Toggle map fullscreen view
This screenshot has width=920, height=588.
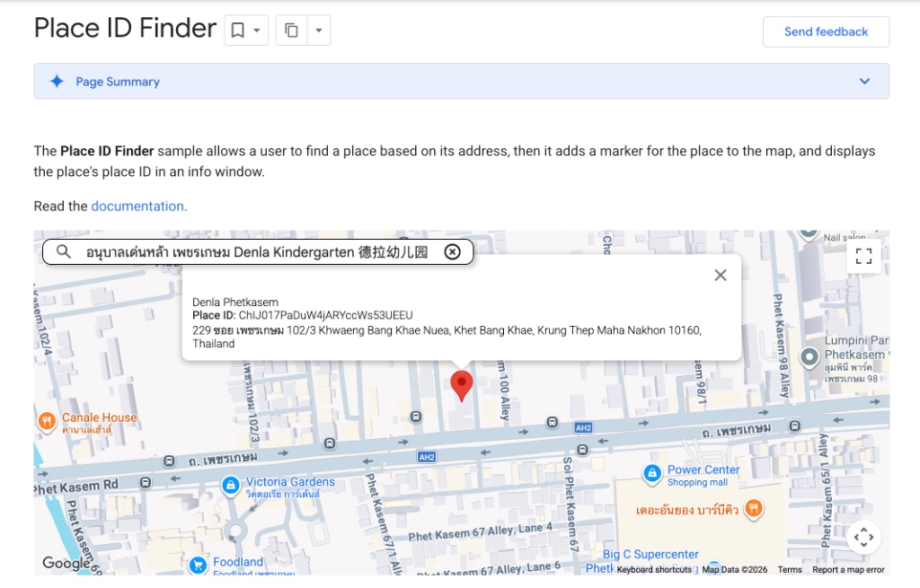click(x=863, y=256)
